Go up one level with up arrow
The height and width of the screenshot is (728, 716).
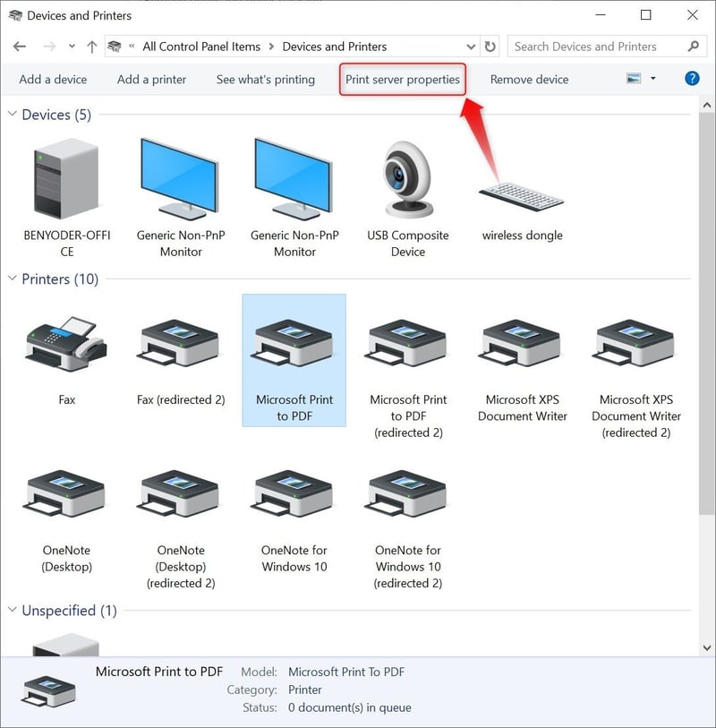click(x=92, y=47)
